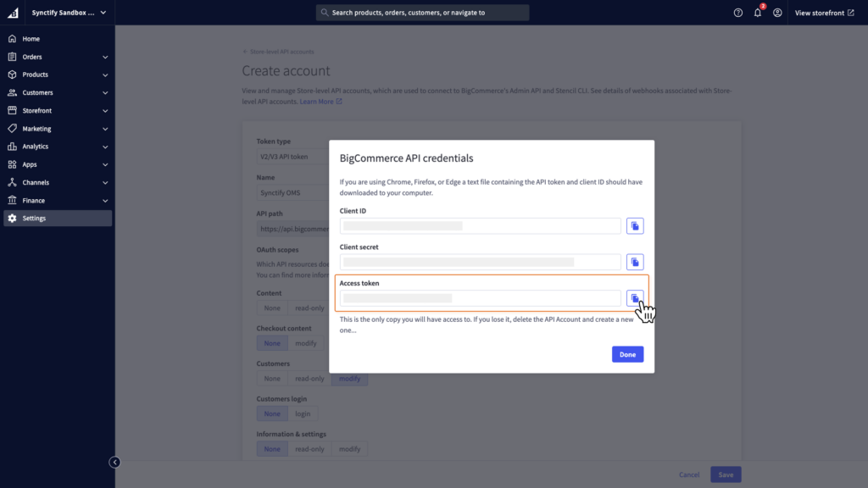Expand the Storefront chevron

[x=105, y=111]
